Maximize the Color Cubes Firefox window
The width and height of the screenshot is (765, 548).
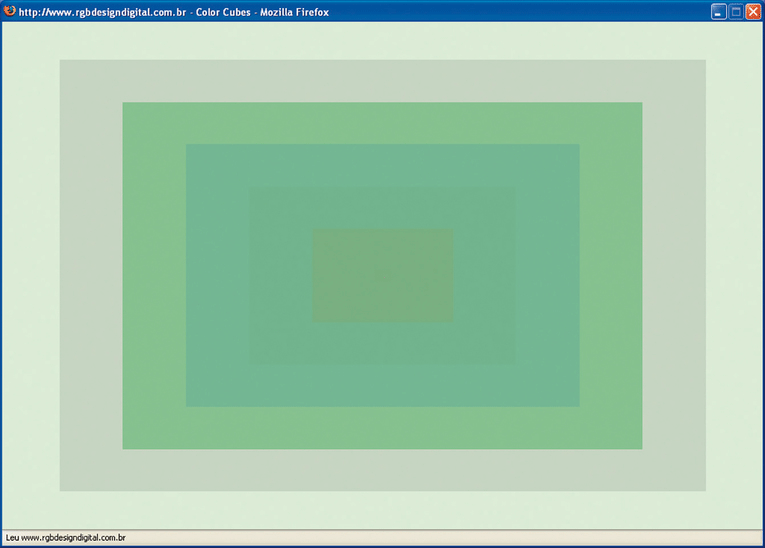[x=736, y=12]
